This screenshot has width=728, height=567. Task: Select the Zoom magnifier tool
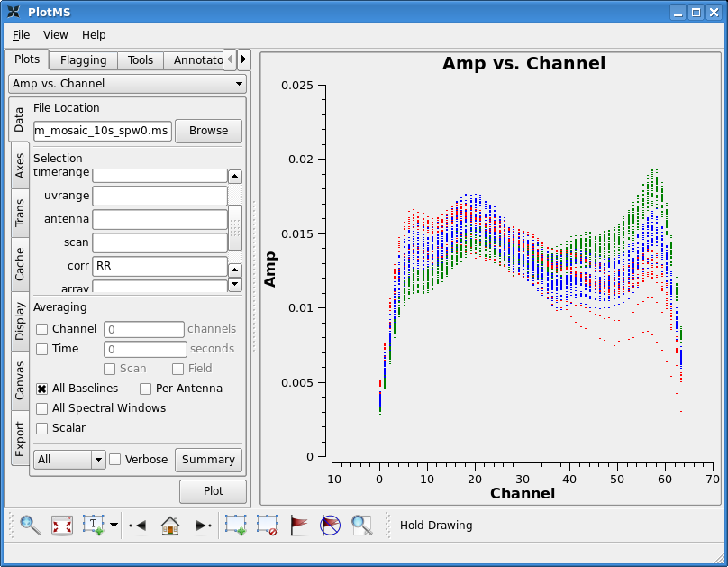[x=31, y=526]
